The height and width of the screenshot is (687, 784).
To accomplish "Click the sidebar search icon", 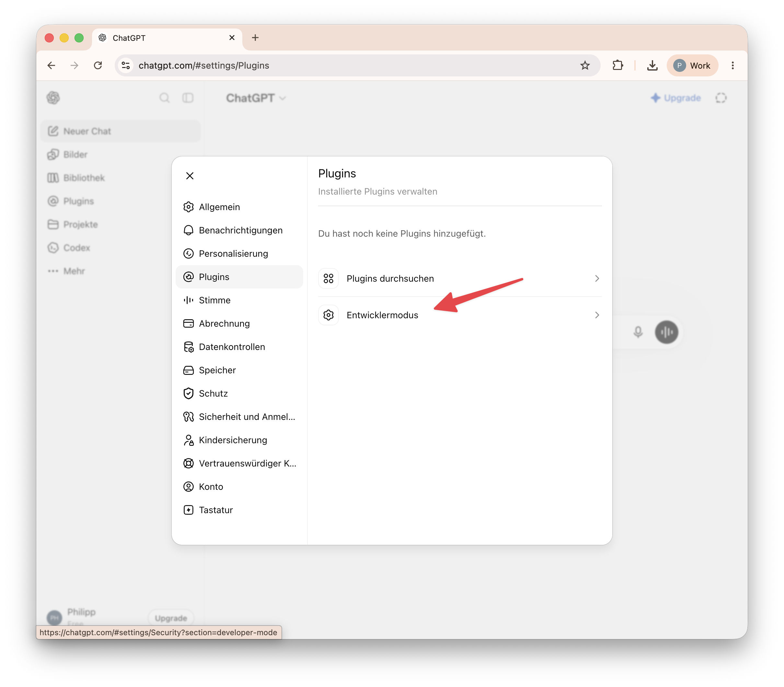I will pyautogui.click(x=164, y=98).
